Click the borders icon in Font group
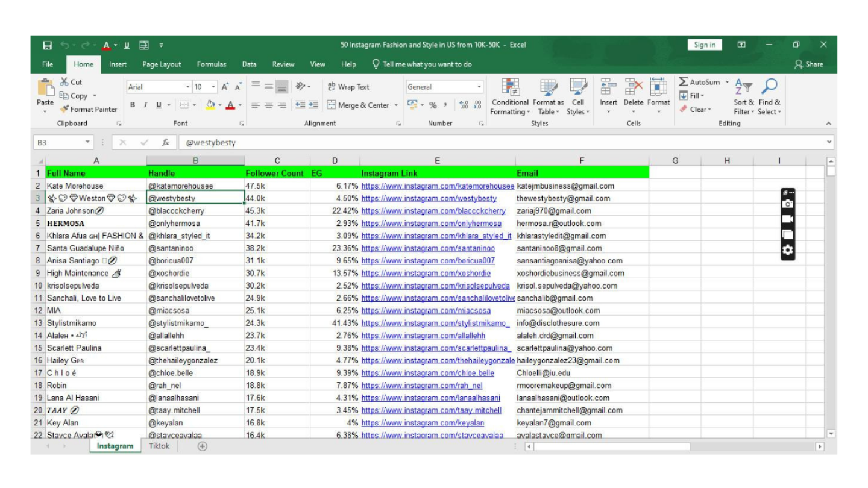Image resolution: width=868 pixels, height=488 pixels. pos(185,105)
